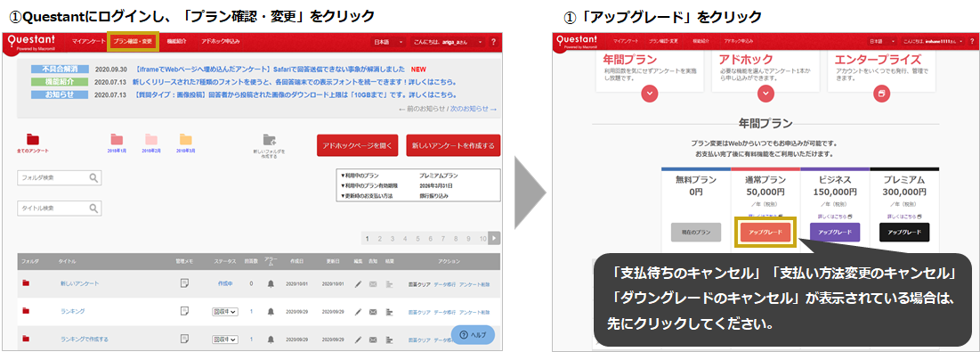Screen dimensions: 980x352
Task: Click アップグレード button under プレミアム
Action: point(904,232)
